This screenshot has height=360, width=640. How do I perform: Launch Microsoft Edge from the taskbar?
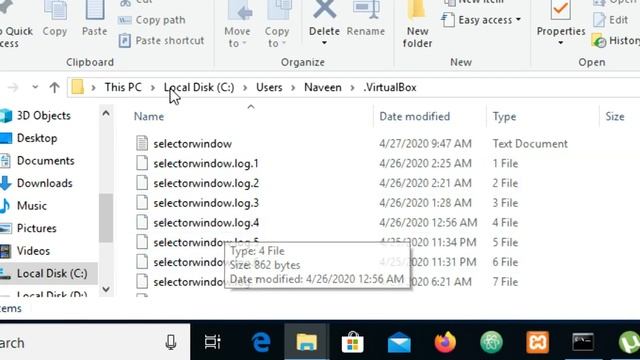[x=261, y=342]
